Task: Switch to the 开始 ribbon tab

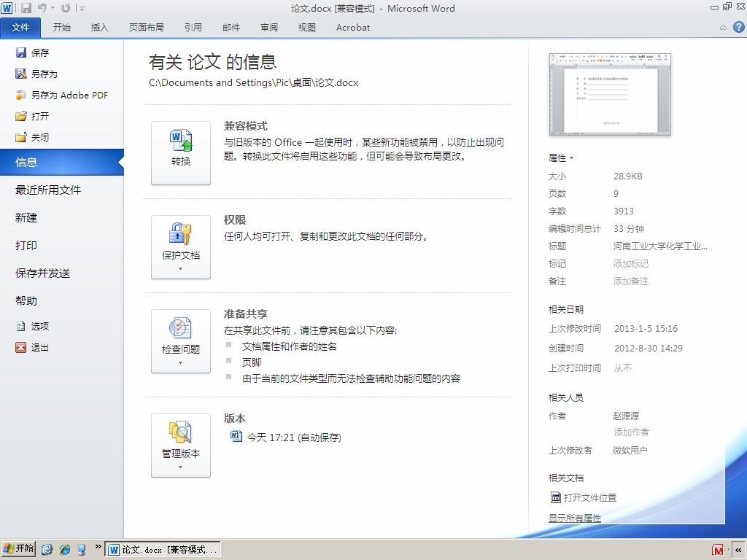Action: (62, 28)
